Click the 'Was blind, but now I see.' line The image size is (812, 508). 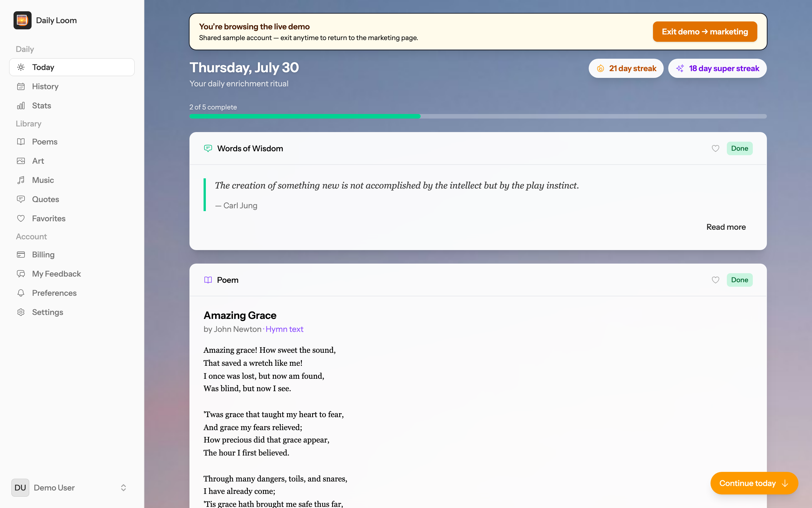(247, 388)
